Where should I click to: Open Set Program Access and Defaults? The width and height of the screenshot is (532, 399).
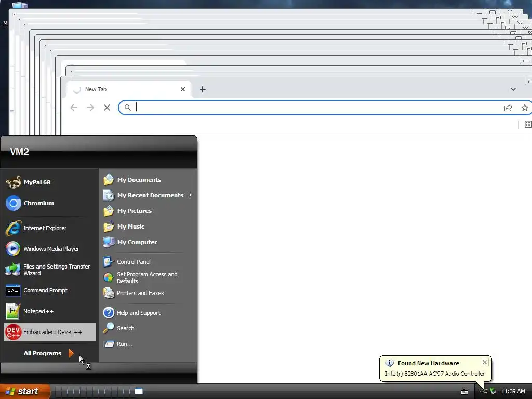[148, 277]
